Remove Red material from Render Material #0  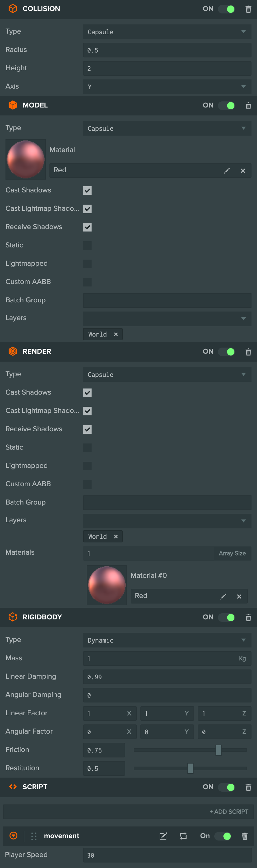(239, 596)
